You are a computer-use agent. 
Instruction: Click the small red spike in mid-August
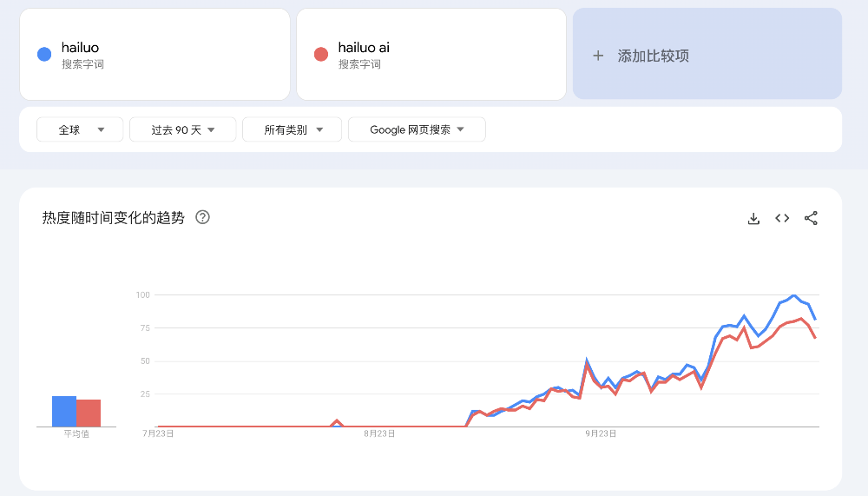pos(337,422)
